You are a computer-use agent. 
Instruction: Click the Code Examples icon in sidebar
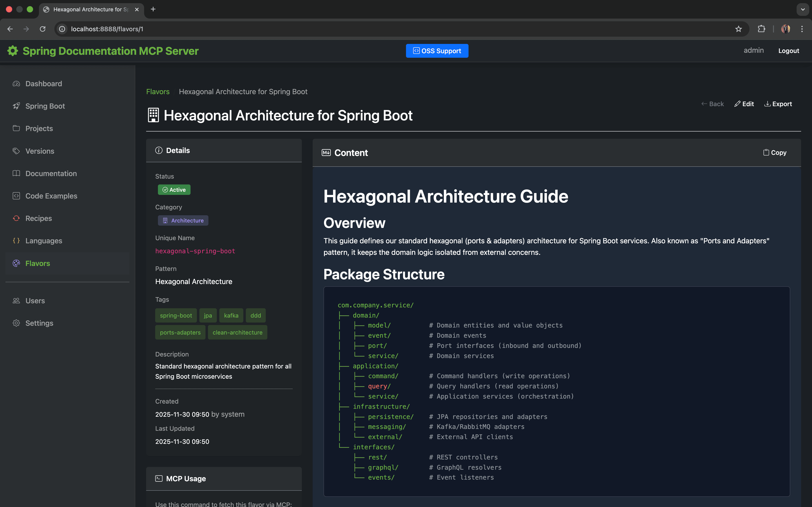click(16, 196)
